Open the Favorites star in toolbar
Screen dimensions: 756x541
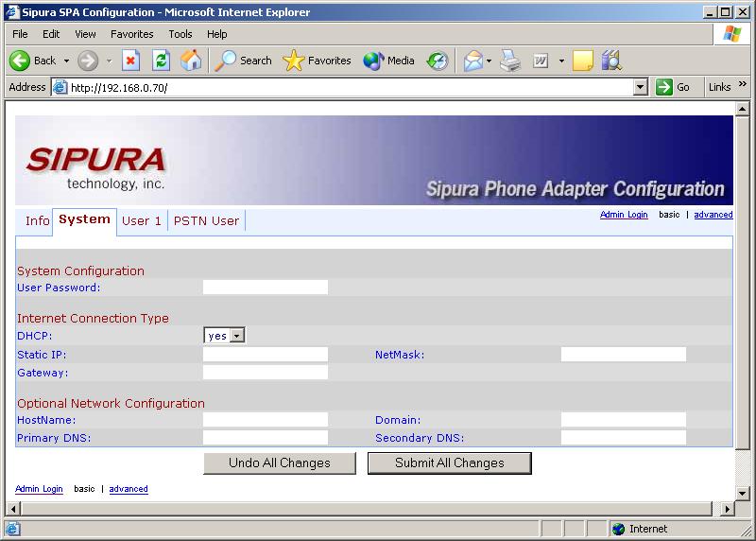click(x=317, y=61)
